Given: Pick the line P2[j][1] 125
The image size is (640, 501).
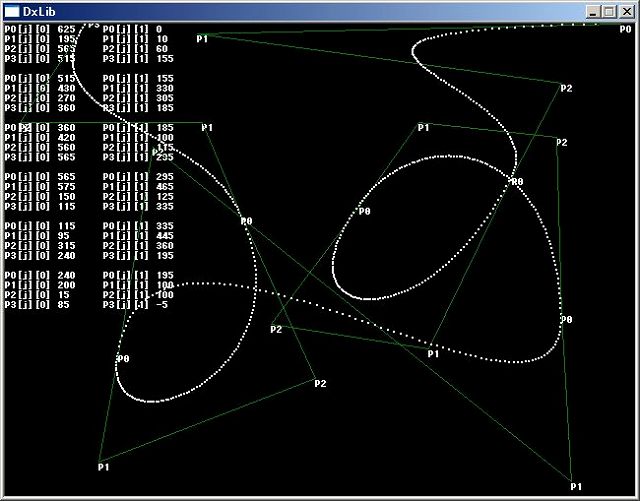Looking at the screenshot, I should (138, 197).
